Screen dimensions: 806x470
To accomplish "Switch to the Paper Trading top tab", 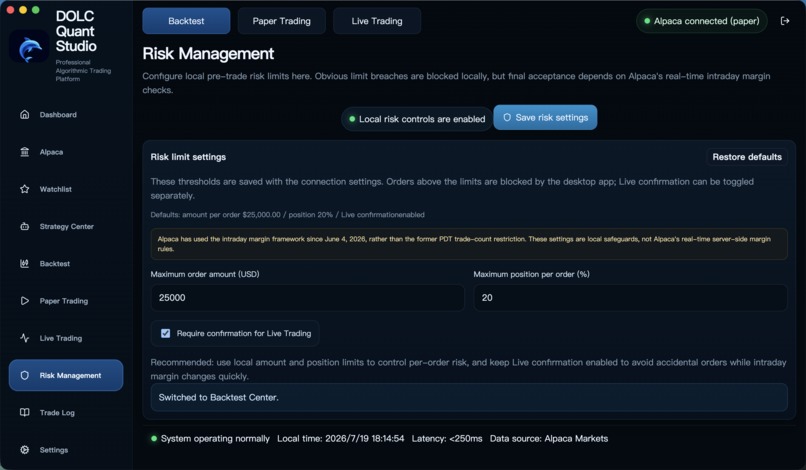I will click(x=281, y=21).
